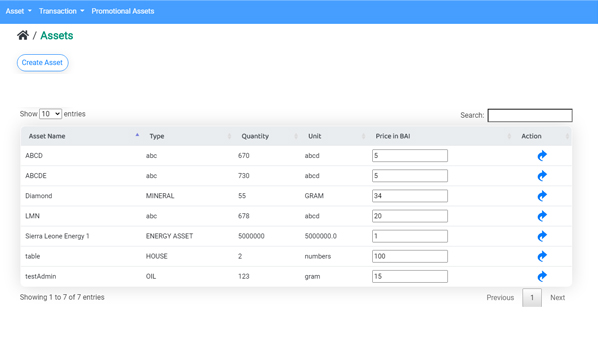The height and width of the screenshot is (360, 598).
Task: Click action arrow for LMN row
Action: 542,216
